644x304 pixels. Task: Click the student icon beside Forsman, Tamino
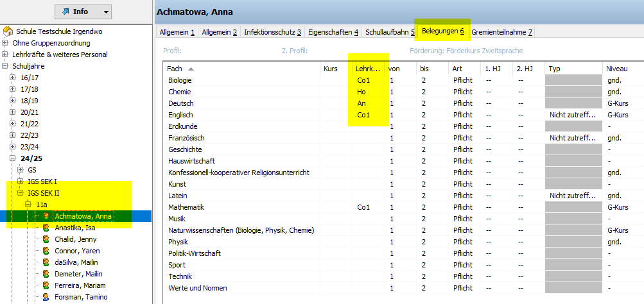[x=46, y=297]
